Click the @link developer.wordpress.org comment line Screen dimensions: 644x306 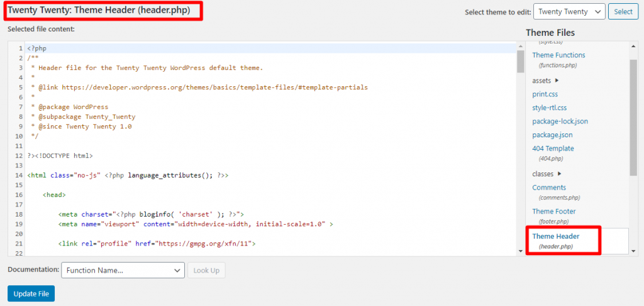[199, 87]
